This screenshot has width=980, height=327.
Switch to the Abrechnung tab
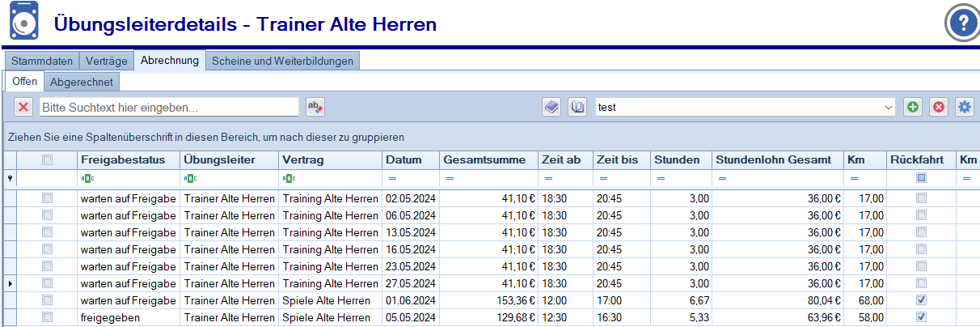[x=170, y=61]
